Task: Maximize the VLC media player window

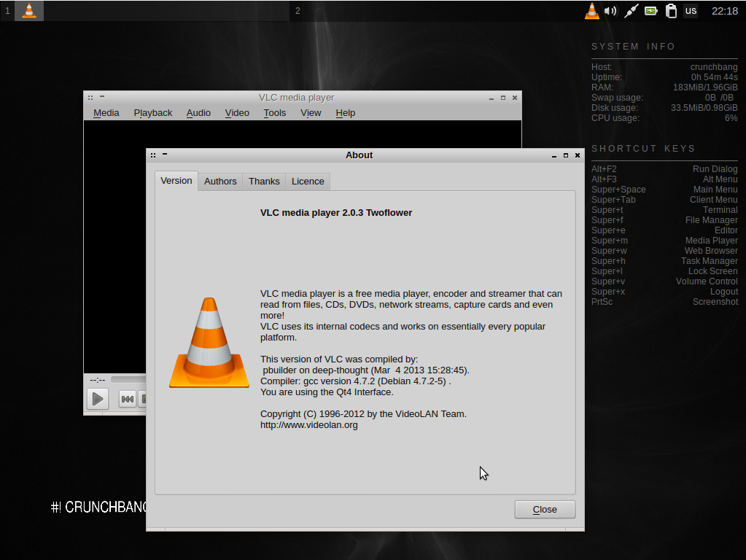Action: point(503,98)
